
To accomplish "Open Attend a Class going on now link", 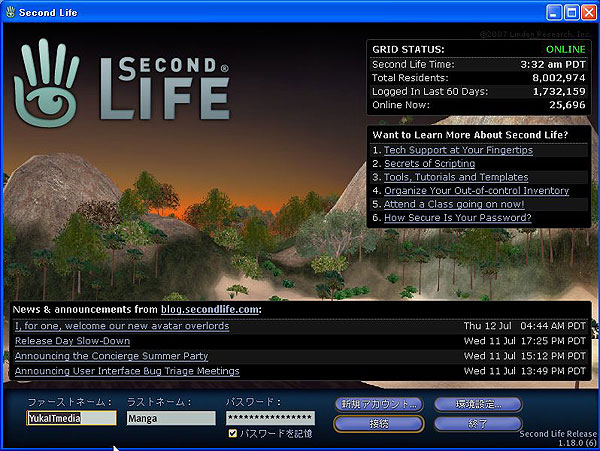I will (454, 204).
